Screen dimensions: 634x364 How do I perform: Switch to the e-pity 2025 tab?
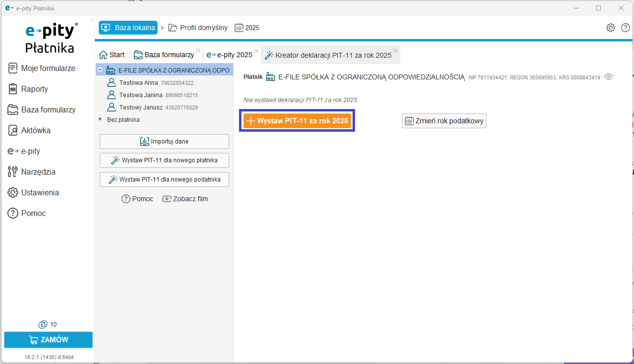(229, 55)
